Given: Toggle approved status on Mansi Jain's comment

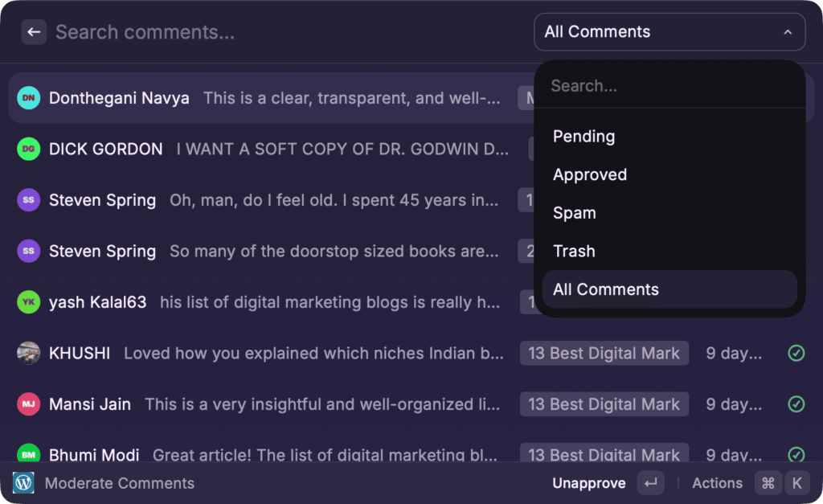Looking at the screenshot, I should click(x=795, y=404).
